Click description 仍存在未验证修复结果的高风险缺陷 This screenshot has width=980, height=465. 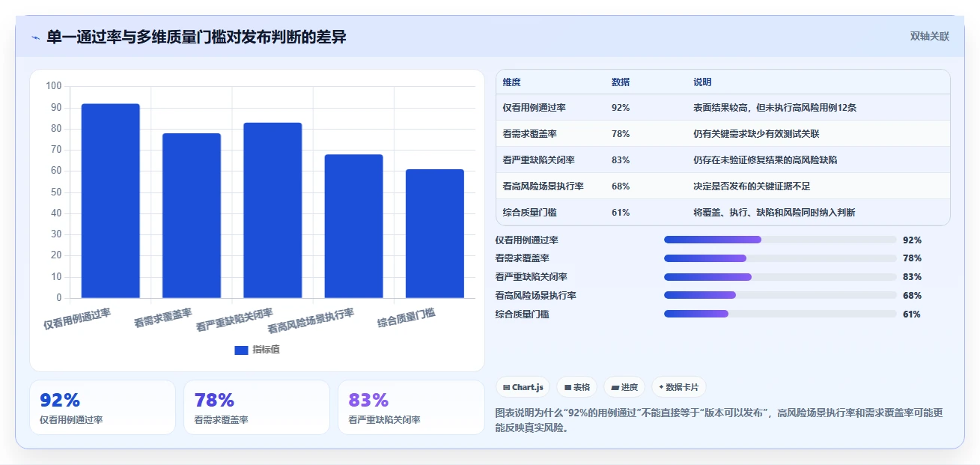(766, 160)
